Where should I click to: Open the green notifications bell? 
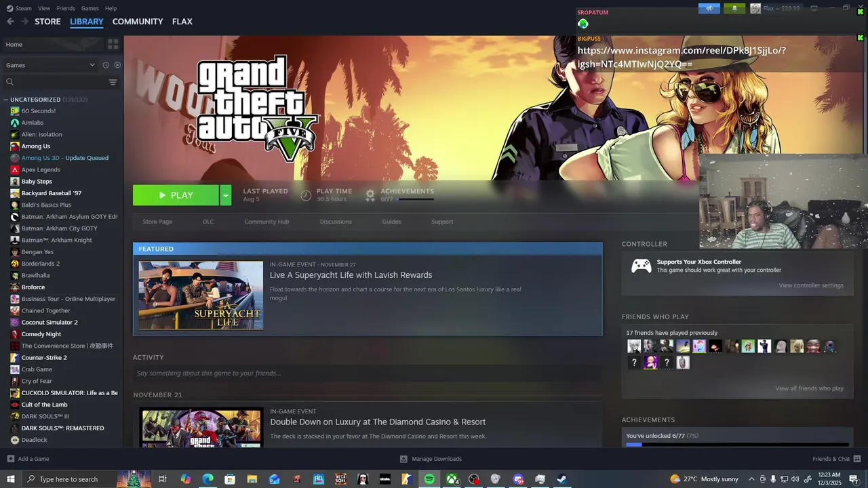(x=734, y=8)
